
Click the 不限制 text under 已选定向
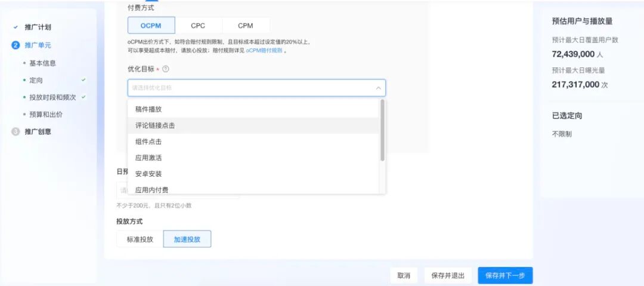[562, 134]
